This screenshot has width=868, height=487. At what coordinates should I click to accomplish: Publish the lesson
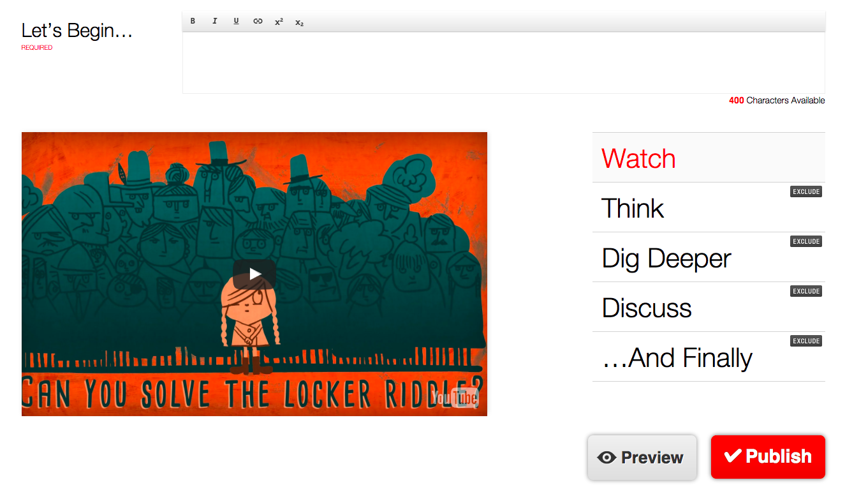[x=768, y=456]
